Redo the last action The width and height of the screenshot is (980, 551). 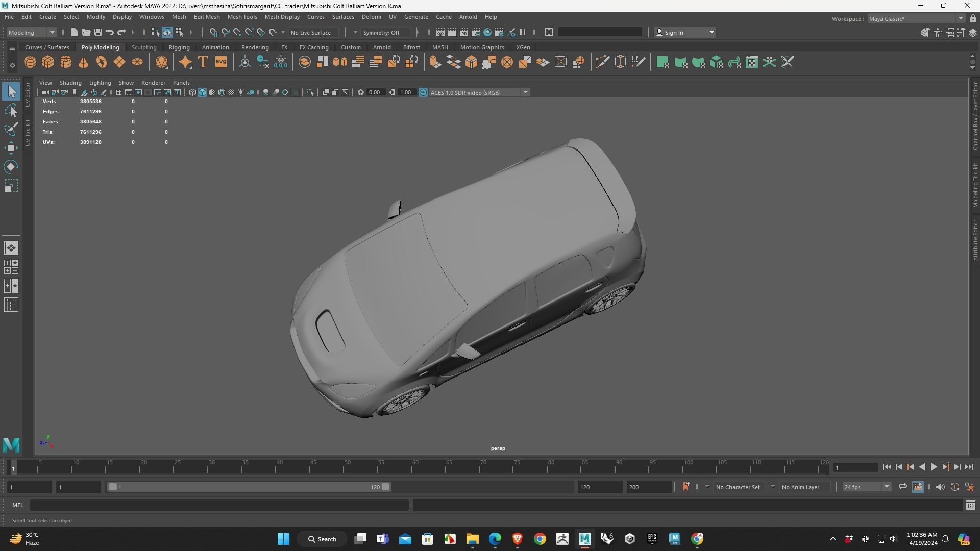[121, 32]
